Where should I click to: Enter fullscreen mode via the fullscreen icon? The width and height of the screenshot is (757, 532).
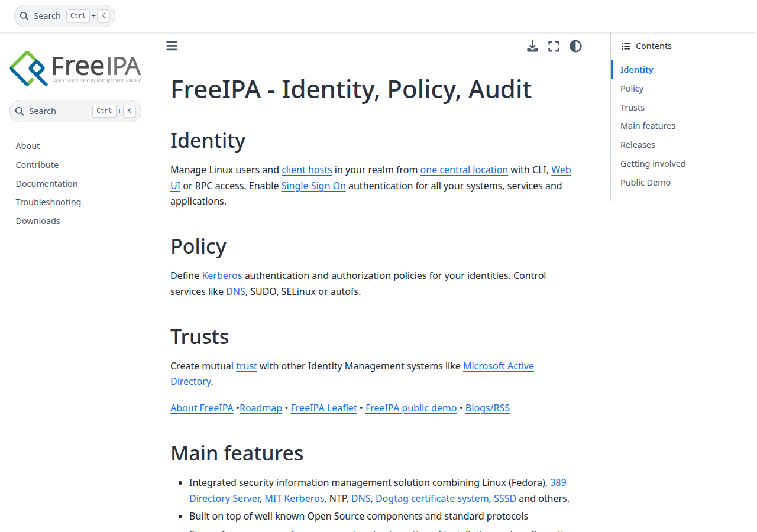[554, 46]
